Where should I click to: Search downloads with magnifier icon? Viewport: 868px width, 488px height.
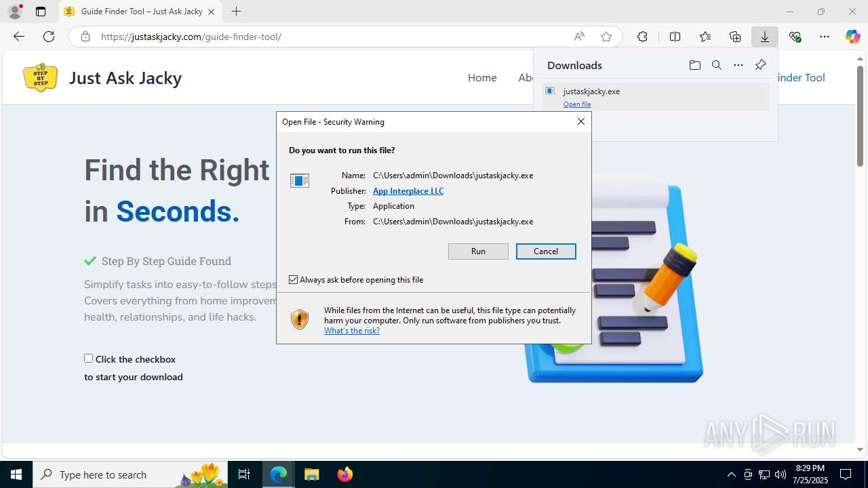716,65
